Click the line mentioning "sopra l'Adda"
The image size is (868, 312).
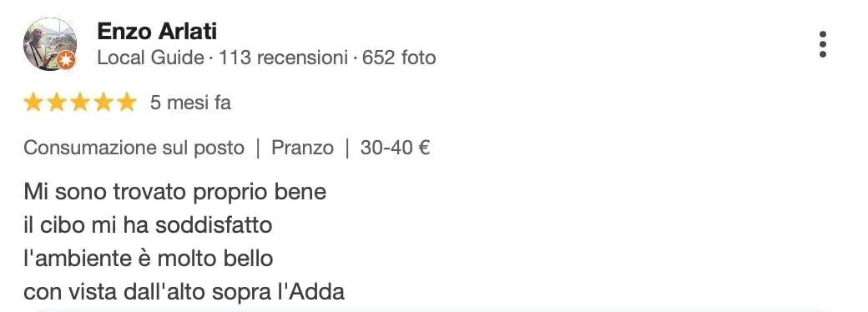(x=184, y=291)
